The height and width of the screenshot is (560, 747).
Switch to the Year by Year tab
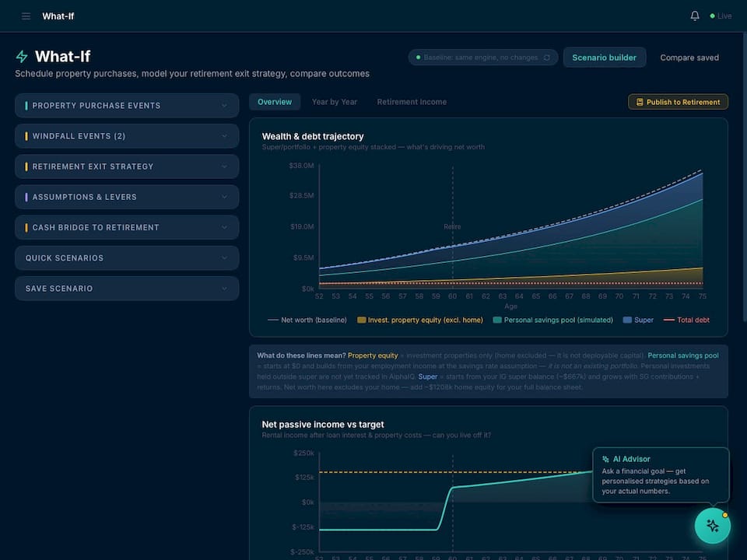coord(335,101)
